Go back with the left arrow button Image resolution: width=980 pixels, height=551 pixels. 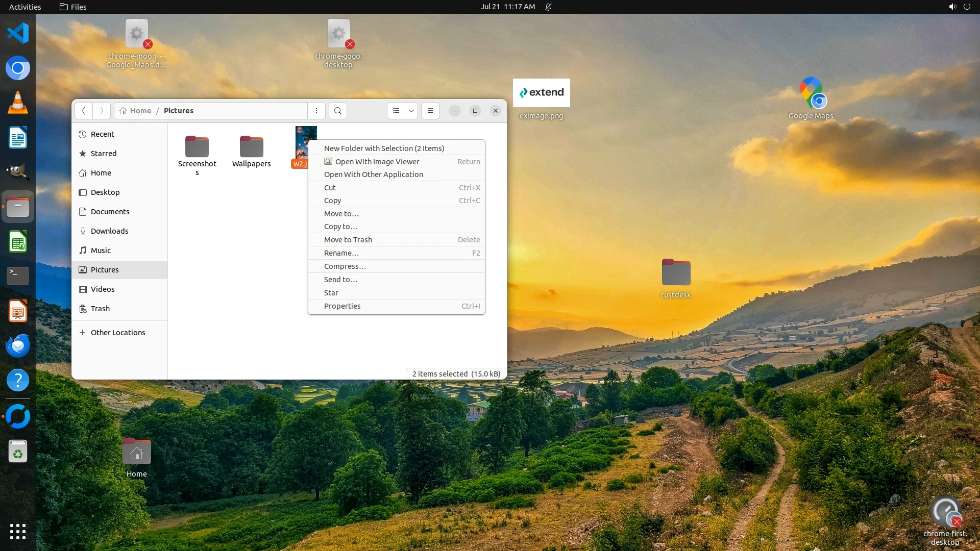click(84, 111)
